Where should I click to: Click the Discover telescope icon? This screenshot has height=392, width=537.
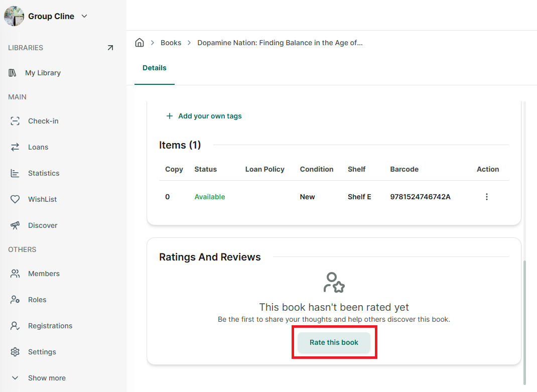click(15, 225)
